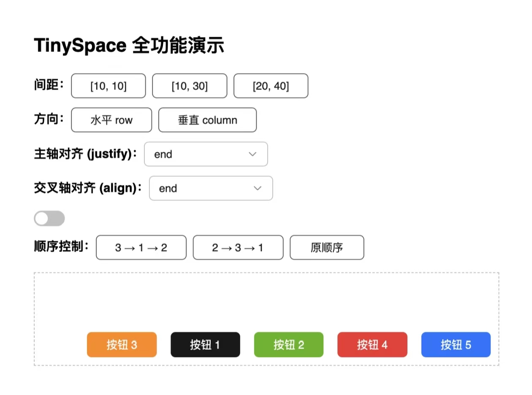This screenshot has height=395, width=532.
Task: Open the 主轴对齐 (justify) dropdown
Action: click(206, 154)
